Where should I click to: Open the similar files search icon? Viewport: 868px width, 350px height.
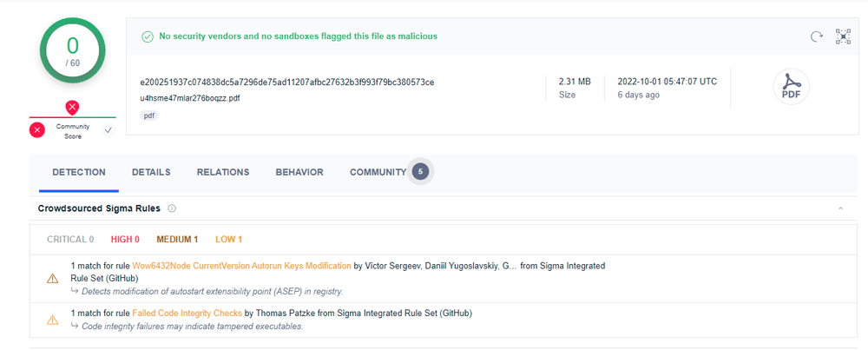[843, 36]
